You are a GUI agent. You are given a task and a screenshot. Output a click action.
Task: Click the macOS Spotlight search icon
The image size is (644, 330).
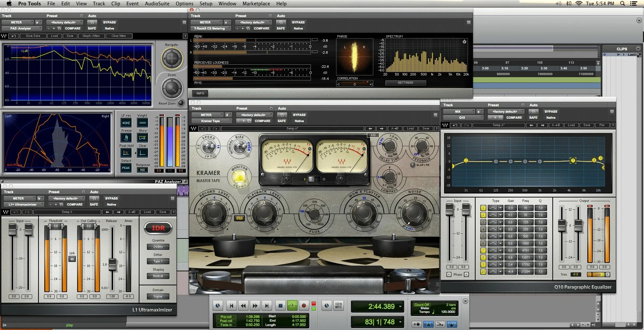click(x=623, y=4)
